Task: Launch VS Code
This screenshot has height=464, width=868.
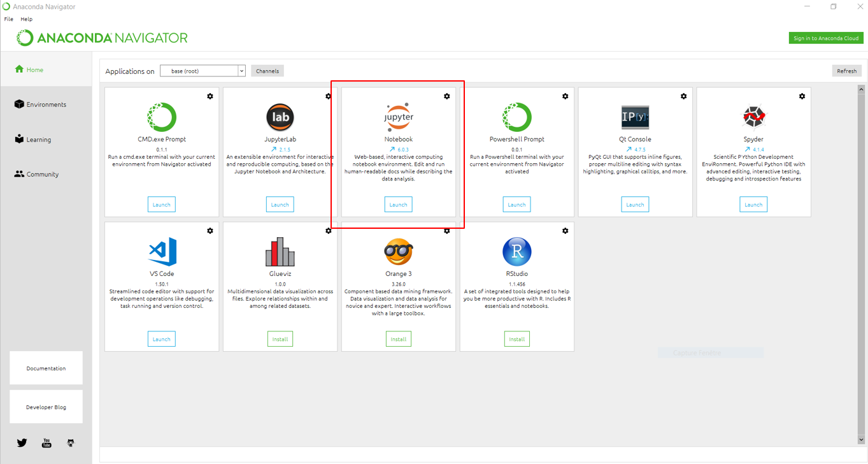Action: [x=162, y=339]
